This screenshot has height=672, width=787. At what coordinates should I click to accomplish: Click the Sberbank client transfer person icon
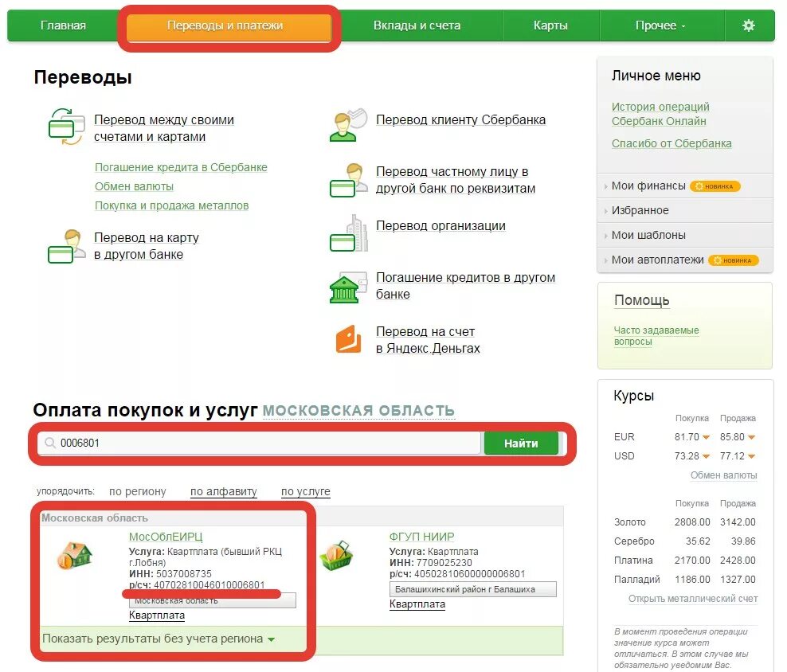click(x=349, y=125)
